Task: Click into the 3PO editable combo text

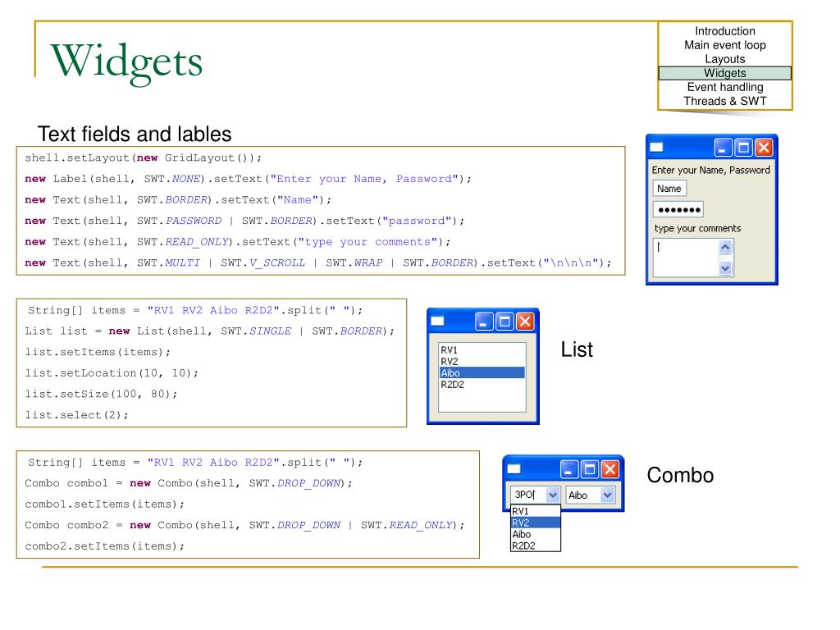Action: 528,495
